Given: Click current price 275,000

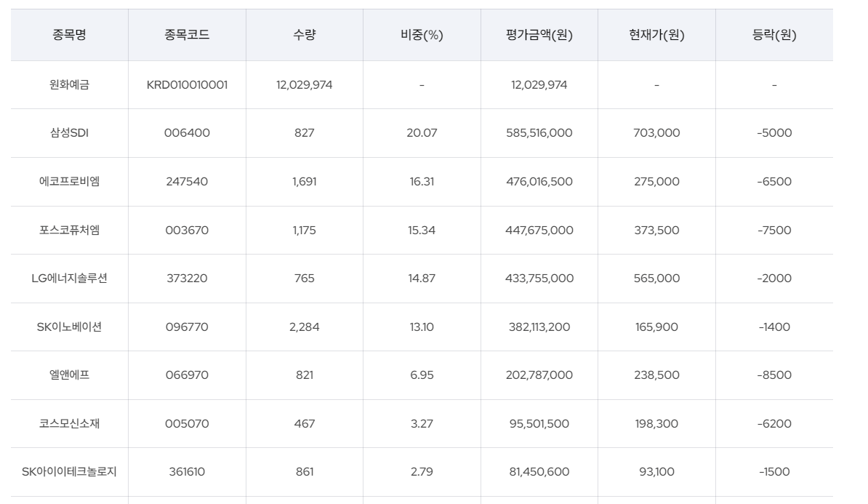Looking at the screenshot, I should pyautogui.click(x=656, y=182).
